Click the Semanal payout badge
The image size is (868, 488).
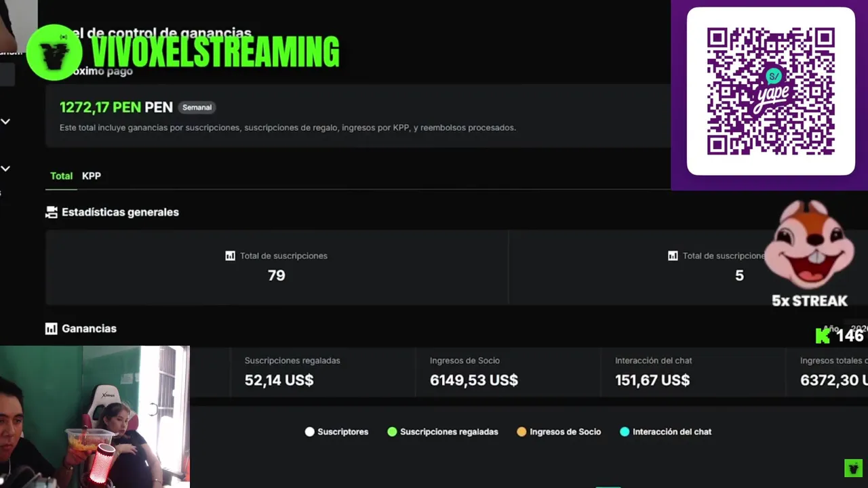pos(197,108)
